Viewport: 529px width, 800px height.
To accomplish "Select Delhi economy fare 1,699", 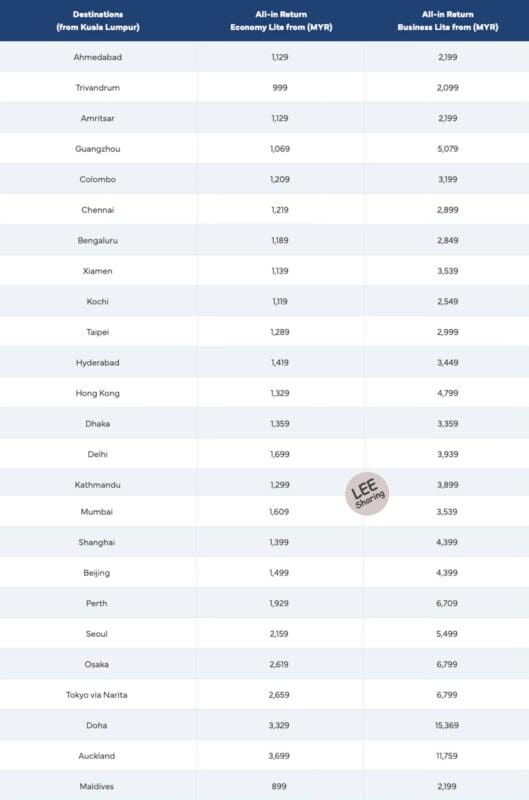I will (280, 454).
